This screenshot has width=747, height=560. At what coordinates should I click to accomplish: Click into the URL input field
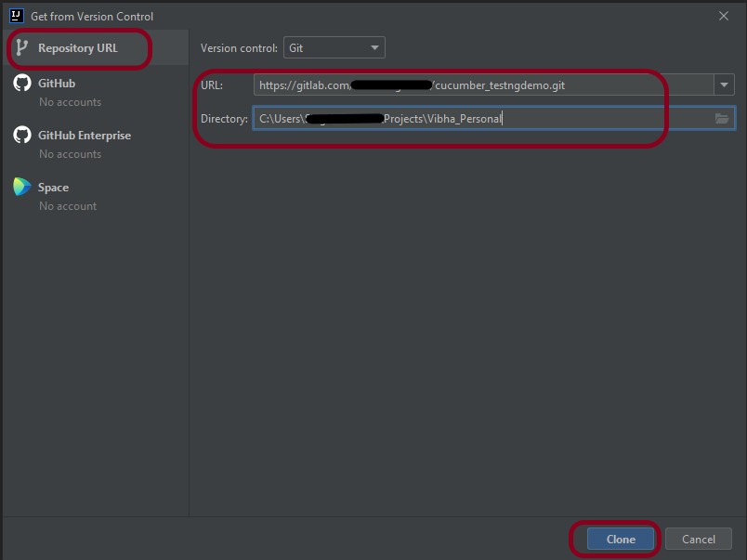(x=483, y=85)
